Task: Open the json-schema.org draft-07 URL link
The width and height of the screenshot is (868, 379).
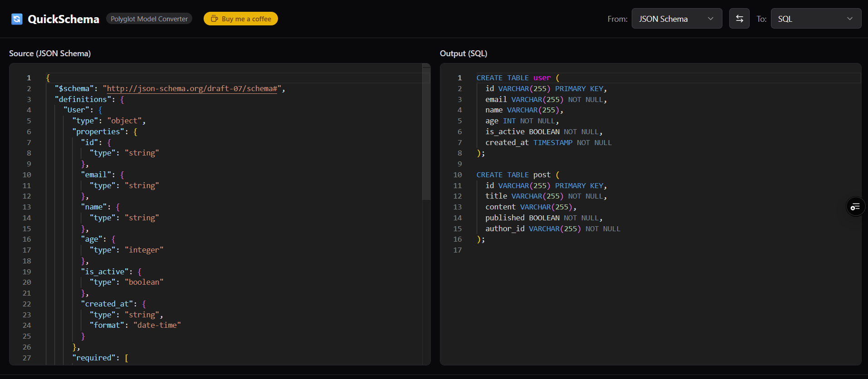Action: click(x=192, y=88)
